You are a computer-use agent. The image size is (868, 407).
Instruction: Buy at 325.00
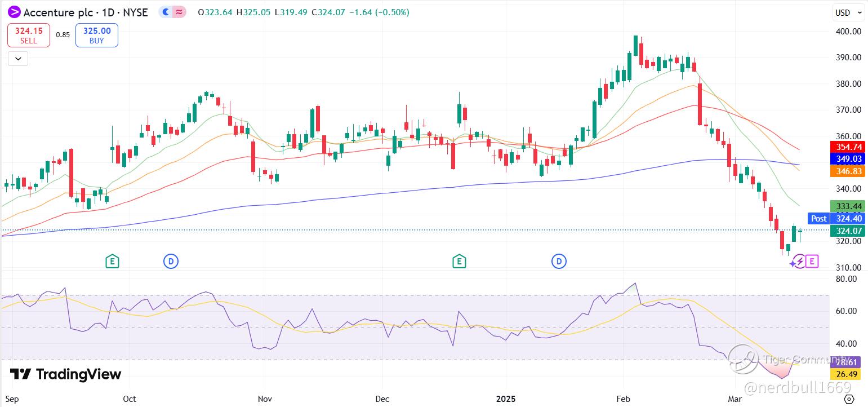point(97,35)
